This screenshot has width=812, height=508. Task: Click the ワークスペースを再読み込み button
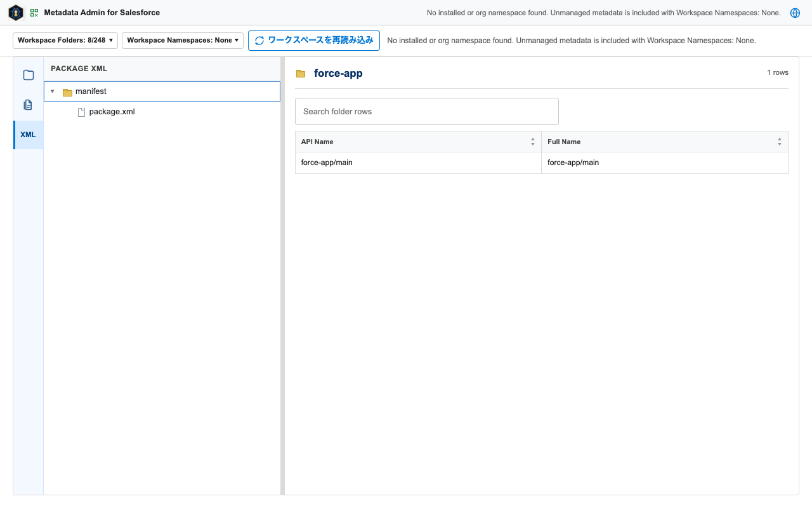click(x=314, y=41)
